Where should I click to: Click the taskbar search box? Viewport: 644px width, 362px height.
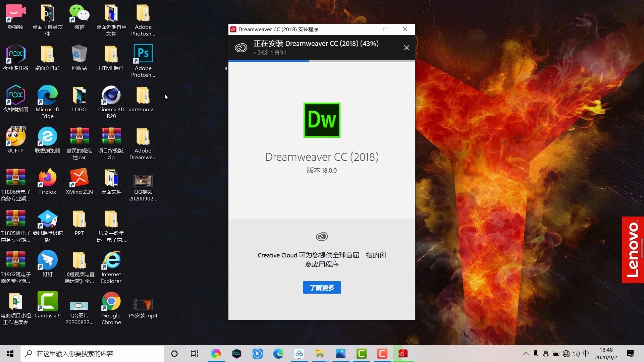pos(92,354)
